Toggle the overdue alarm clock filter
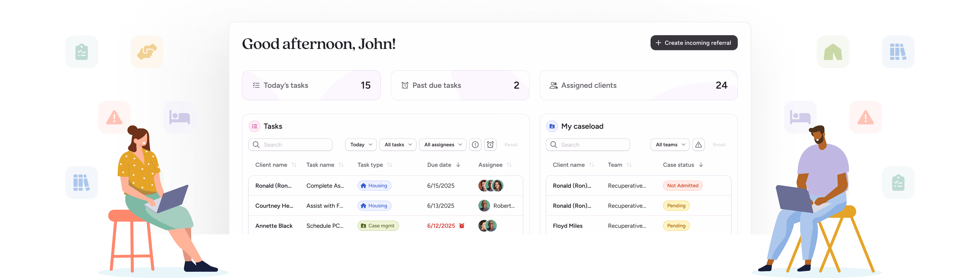 click(x=490, y=145)
